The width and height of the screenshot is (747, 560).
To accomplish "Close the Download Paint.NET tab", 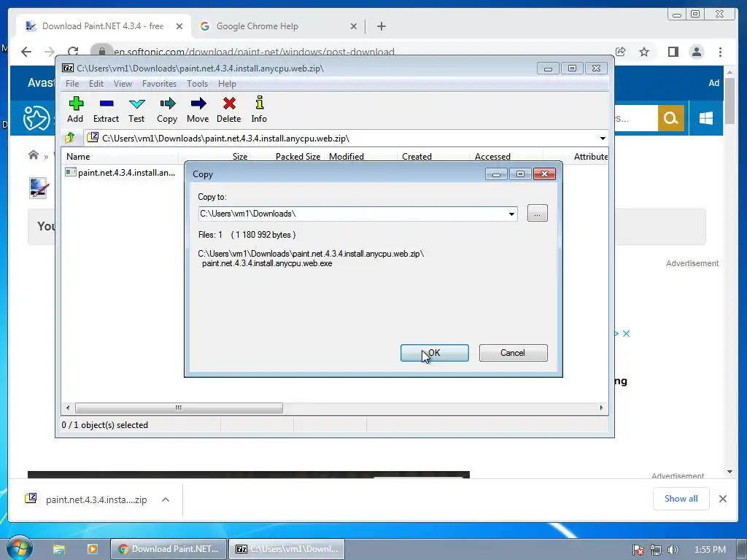I will tap(179, 27).
